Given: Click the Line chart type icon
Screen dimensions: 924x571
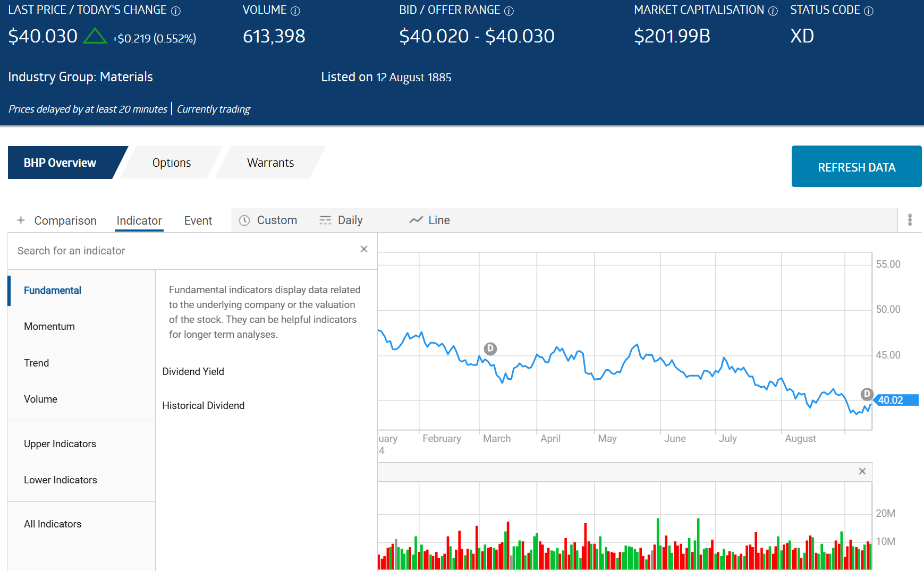Looking at the screenshot, I should 416,220.
